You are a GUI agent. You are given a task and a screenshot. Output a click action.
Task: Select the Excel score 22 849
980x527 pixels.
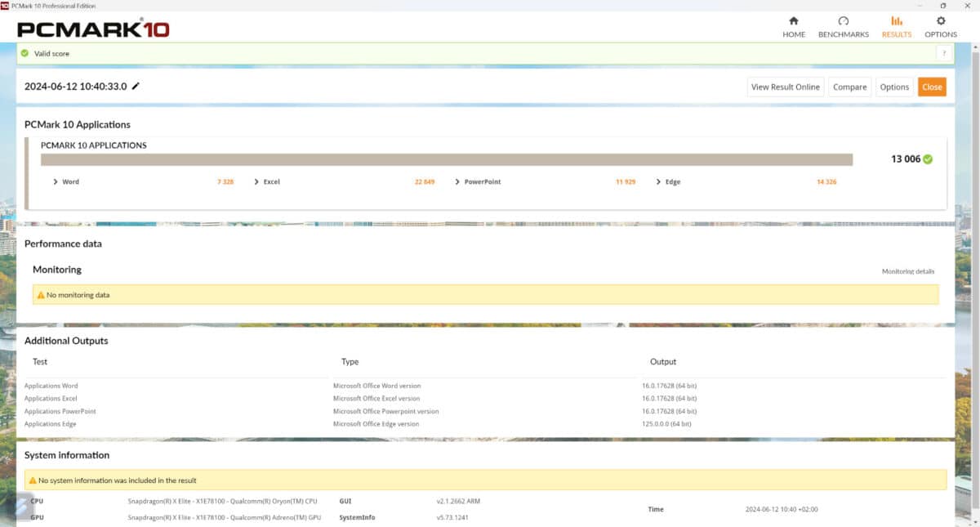[425, 181]
